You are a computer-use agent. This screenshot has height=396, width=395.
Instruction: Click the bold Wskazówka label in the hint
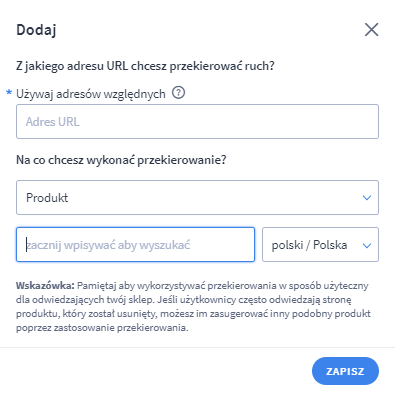coord(45,286)
